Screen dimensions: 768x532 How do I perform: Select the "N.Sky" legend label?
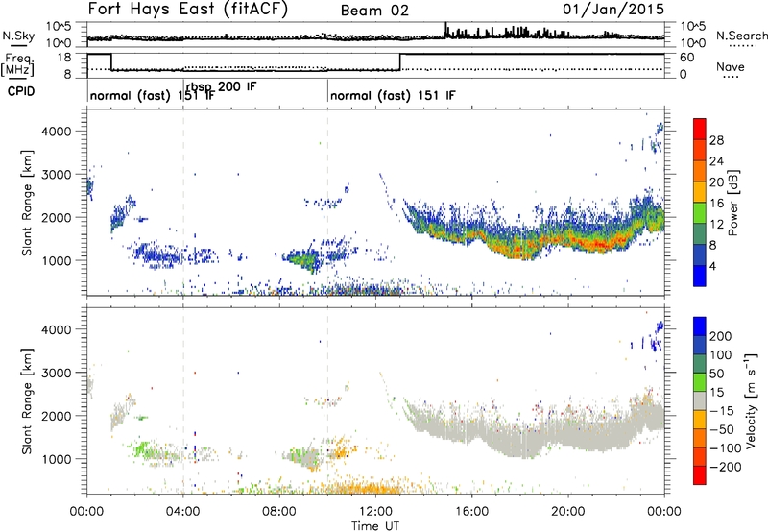[x=18, y=36]
